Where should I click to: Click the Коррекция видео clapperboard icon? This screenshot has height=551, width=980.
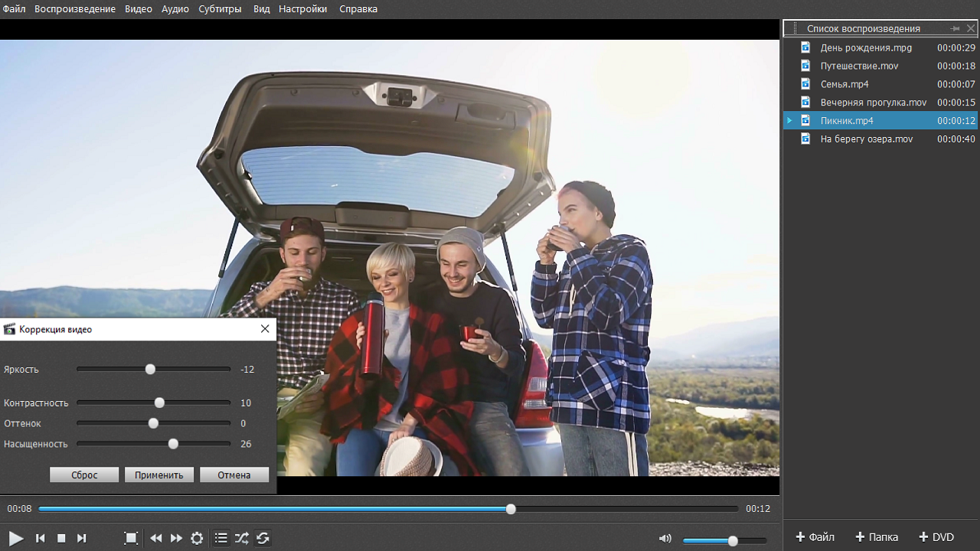point(10,329)
